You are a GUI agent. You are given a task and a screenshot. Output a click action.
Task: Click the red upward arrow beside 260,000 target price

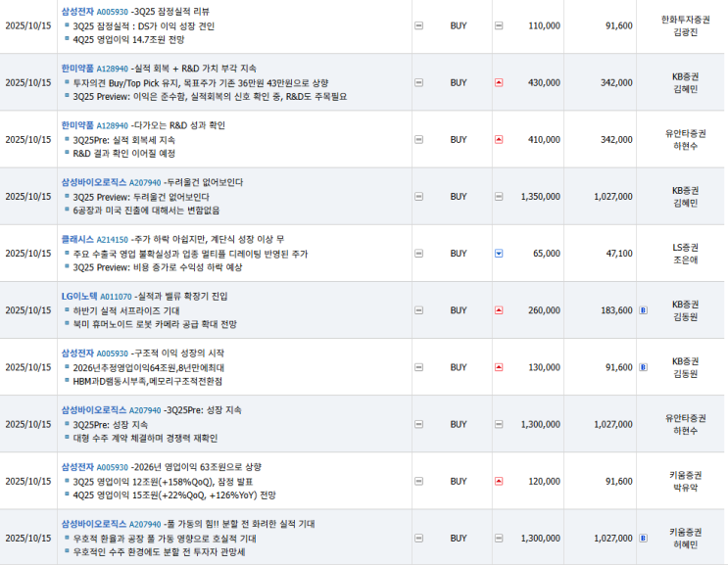499,310
